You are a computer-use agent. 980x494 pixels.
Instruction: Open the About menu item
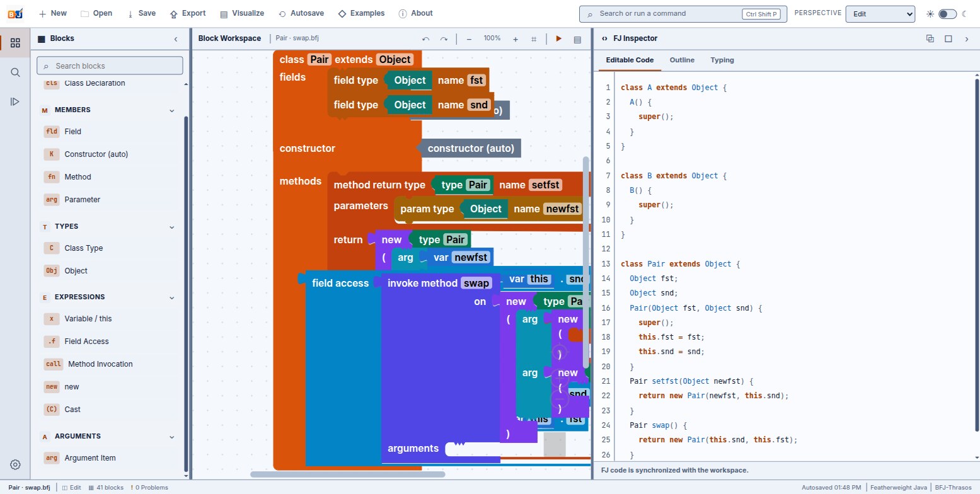416,13
